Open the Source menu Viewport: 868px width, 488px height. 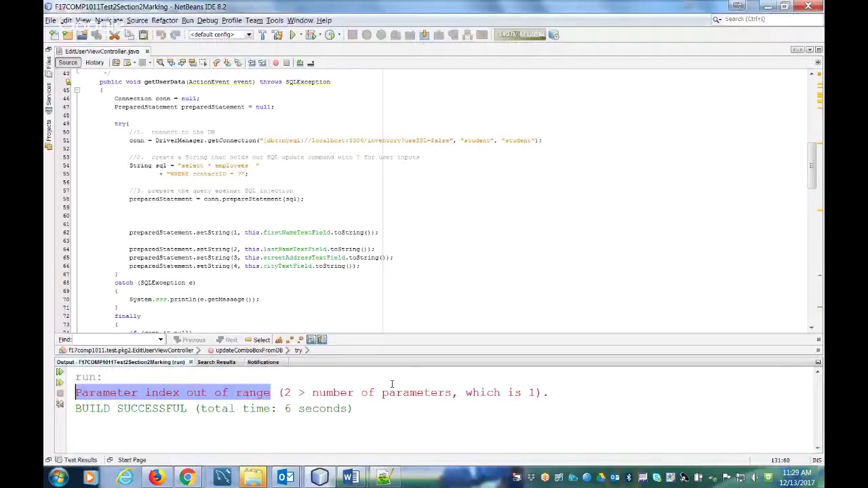click(137, 20)
